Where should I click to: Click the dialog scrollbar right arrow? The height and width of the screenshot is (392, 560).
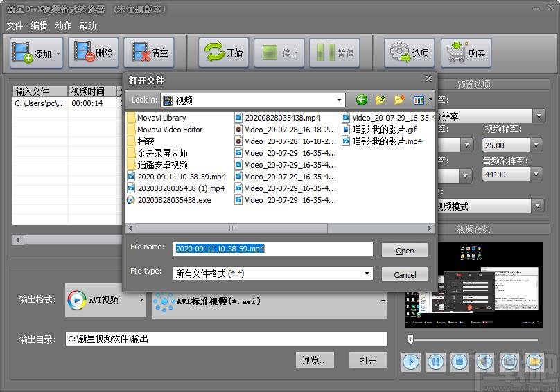click(429, 228)
